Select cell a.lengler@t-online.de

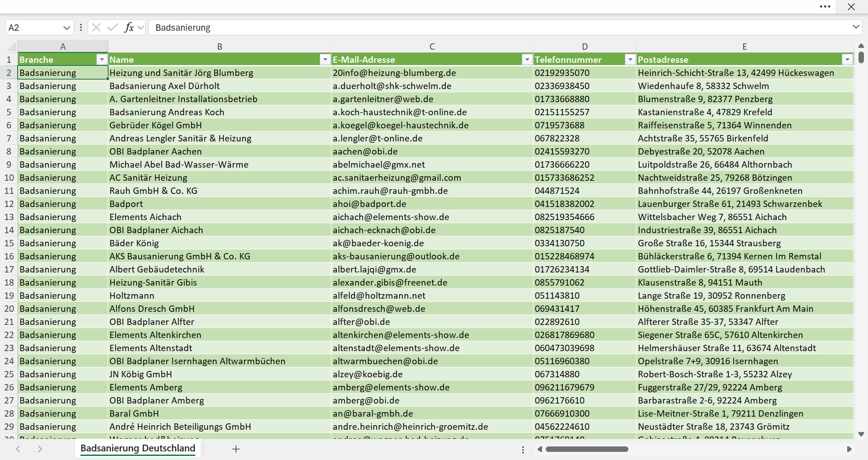[432, 138]
